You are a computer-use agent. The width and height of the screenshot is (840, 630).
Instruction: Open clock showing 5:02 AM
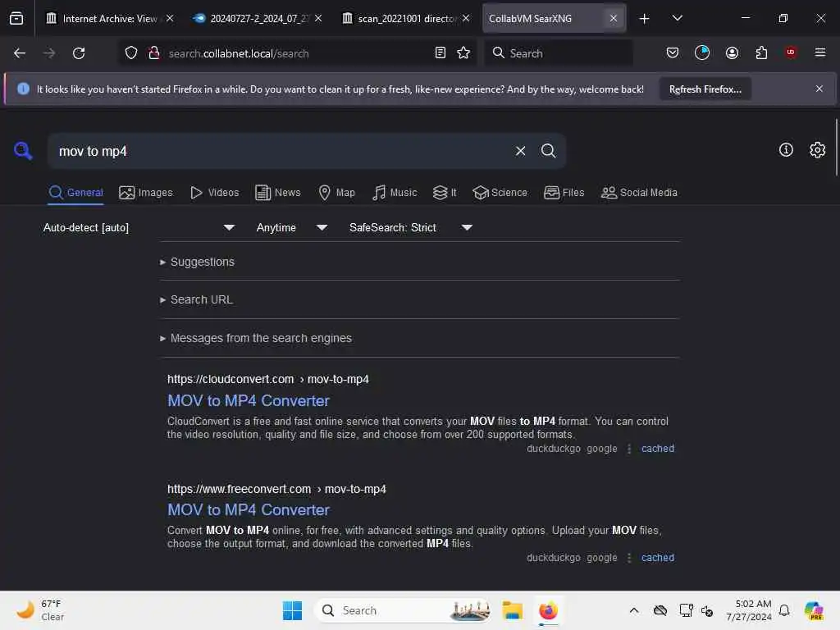point(748,610)
